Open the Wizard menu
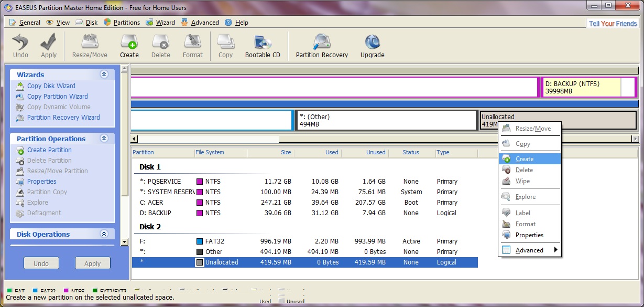 pos(160,23)
